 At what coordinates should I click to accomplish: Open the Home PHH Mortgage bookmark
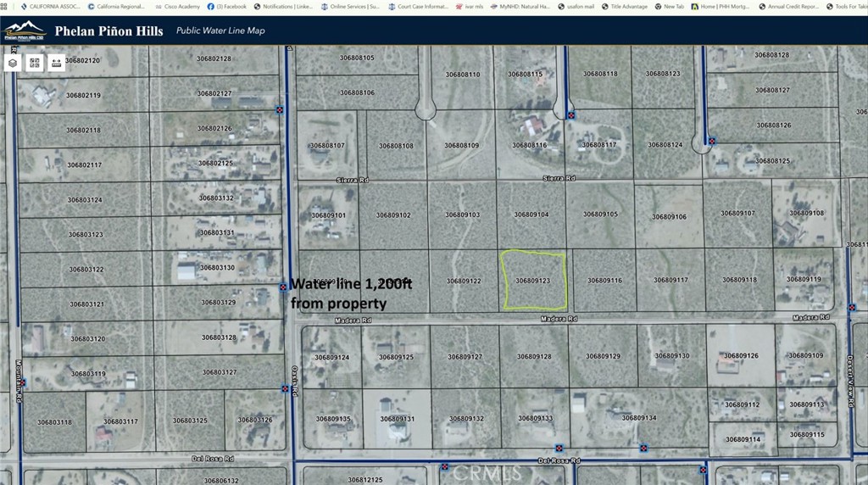coord(721,7)
